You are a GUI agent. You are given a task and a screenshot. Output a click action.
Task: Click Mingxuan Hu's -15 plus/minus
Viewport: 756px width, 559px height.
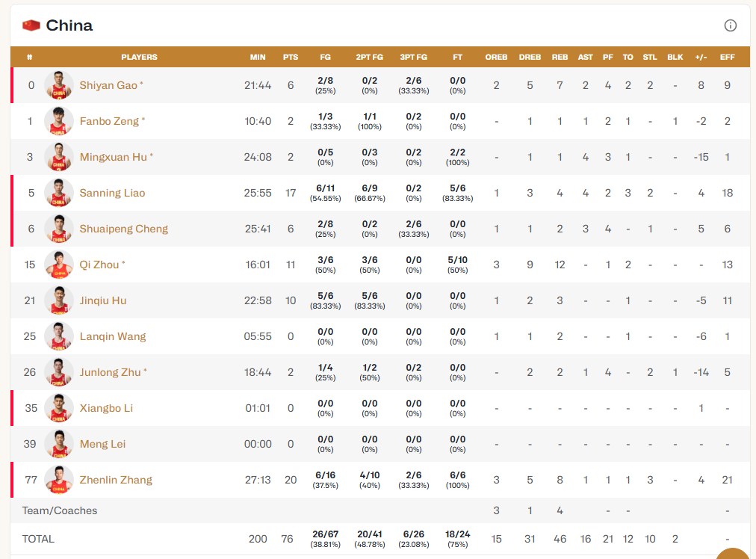click(x=701, y=157)
